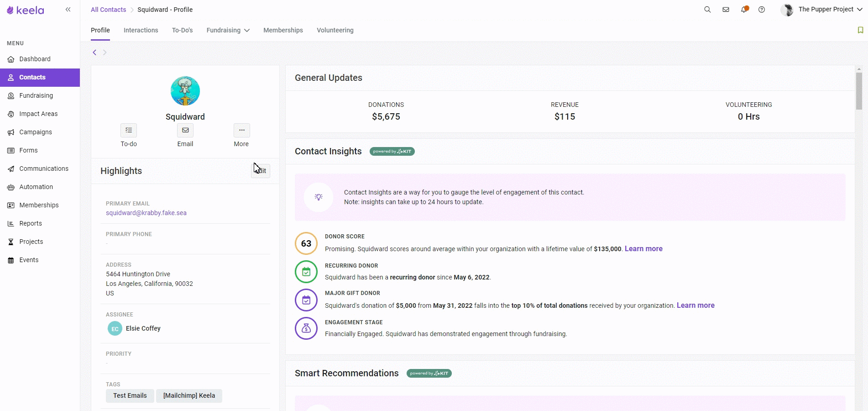Screen dimensions: 868x411
Task: Click the lightbulb insights icon
Action: [319, 197]
